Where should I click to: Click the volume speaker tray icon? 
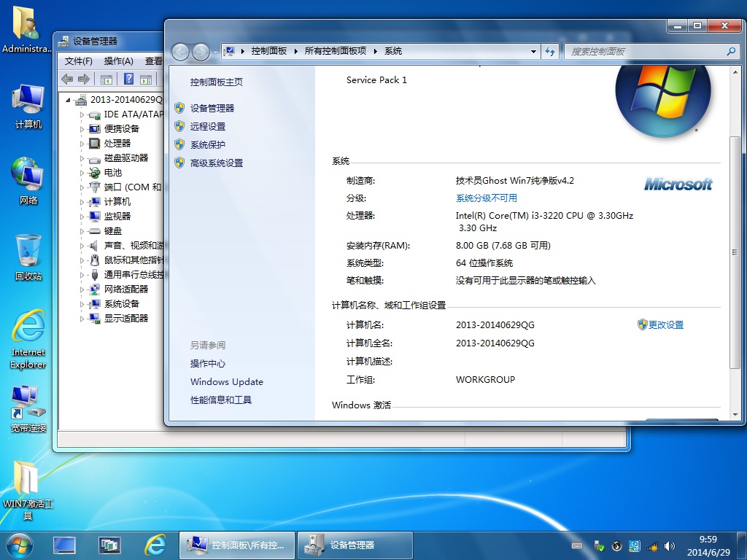[670, 546]
